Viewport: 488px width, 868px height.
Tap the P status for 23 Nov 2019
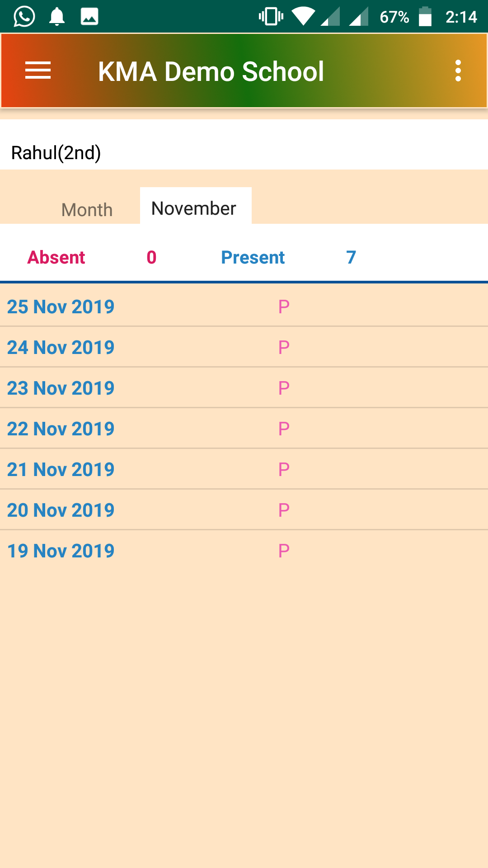(x=284, y=388)
